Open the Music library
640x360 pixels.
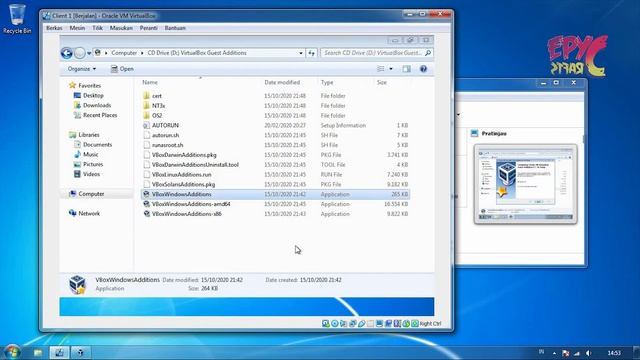(86, 154)
